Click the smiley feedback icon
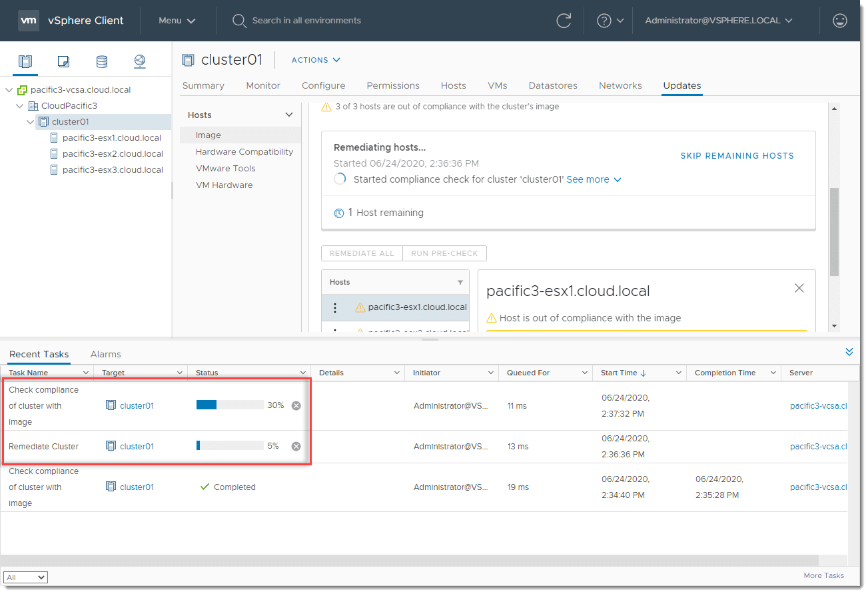The height and width of the screenshot is (594, 868). pos(840,21)
